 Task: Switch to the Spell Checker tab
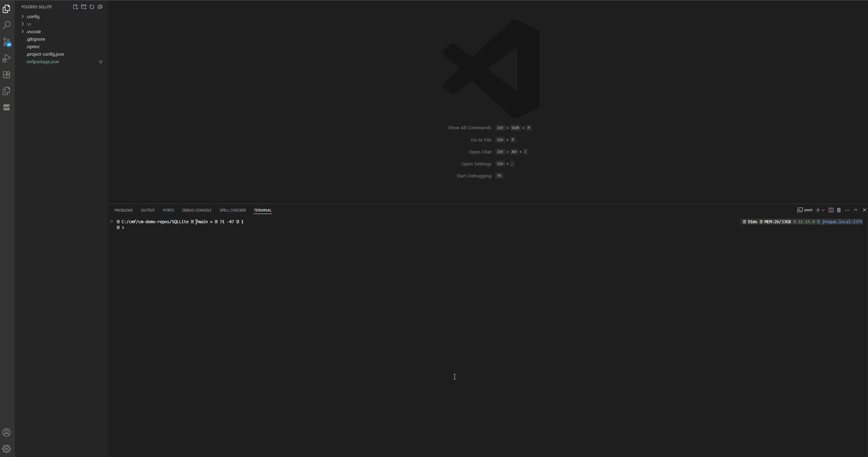233,210
